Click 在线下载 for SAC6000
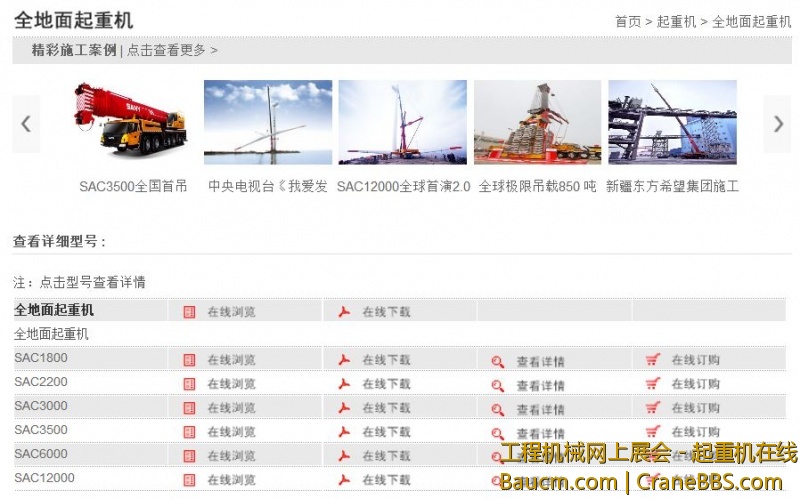The height and width of the screenshot is (499, 800). click(386, 456)
